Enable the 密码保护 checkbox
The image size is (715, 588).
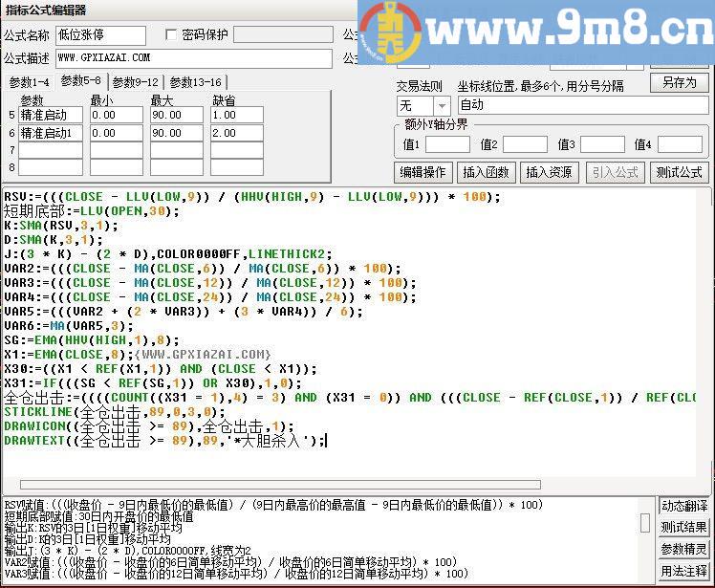point(171,34)
